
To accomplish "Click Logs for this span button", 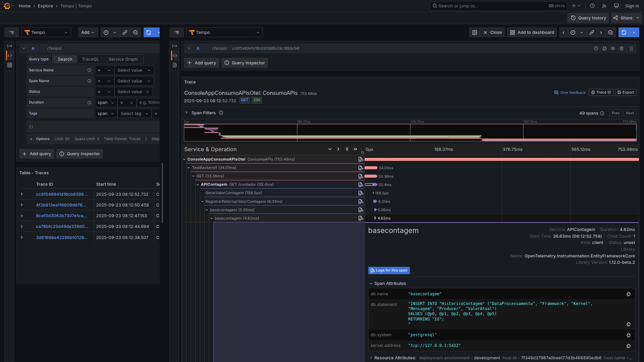I will 389,270.
